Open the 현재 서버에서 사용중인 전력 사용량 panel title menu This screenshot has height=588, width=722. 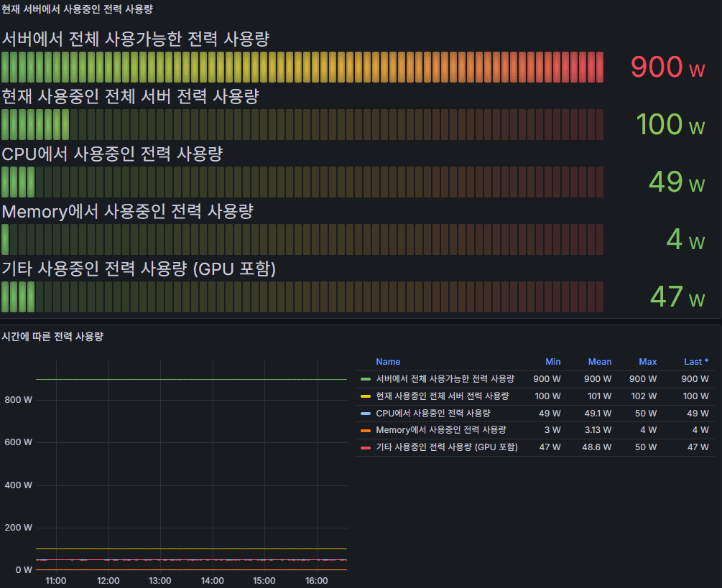pos(77,9)
